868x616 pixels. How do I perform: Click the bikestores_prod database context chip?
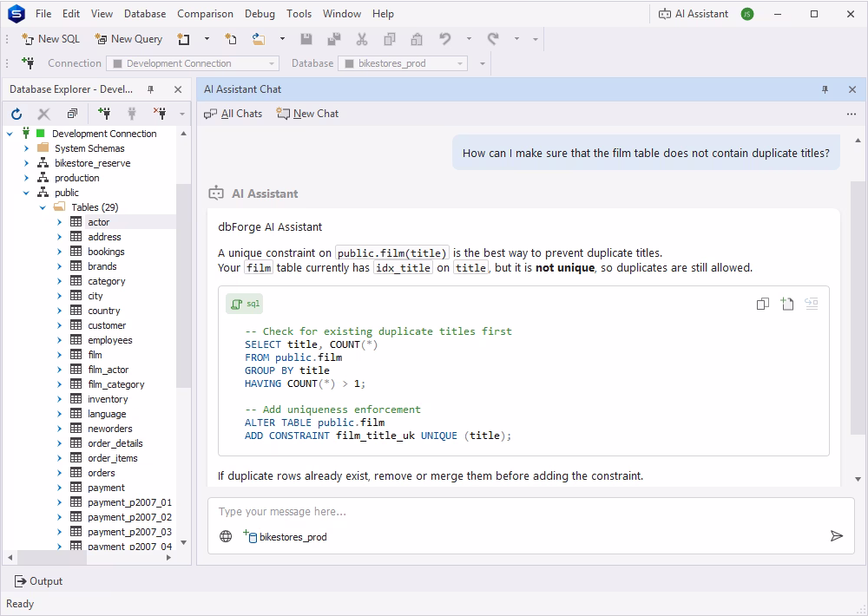285,536
